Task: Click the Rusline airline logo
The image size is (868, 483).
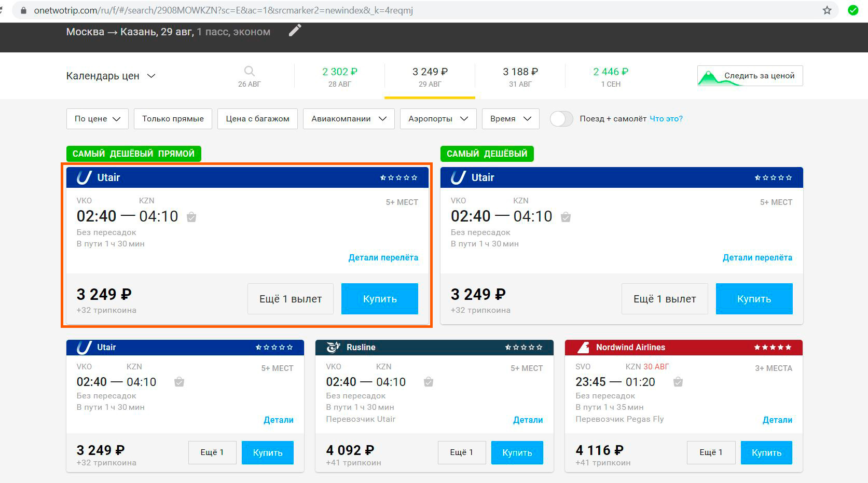Action: (x=333, y=347)
